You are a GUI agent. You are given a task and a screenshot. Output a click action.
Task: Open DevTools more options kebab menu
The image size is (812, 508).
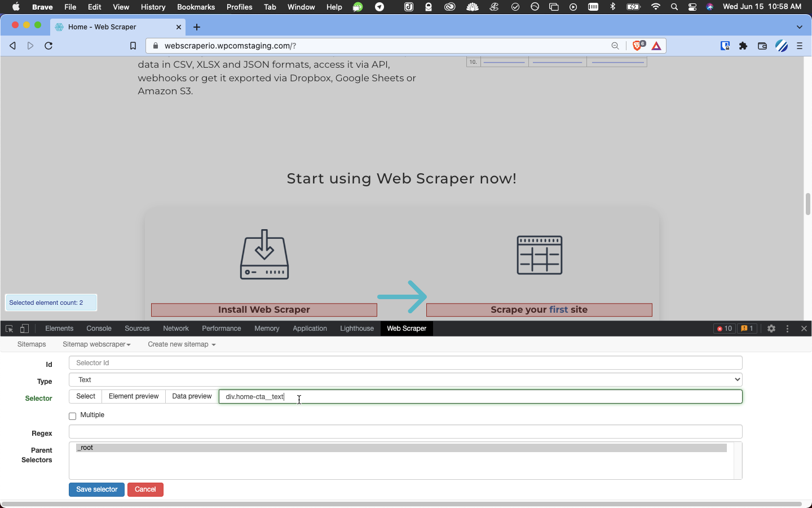pos(788,329)
